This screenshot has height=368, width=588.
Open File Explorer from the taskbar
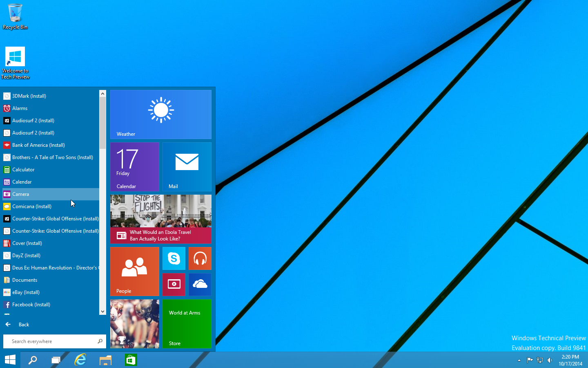tap(105, 360)
